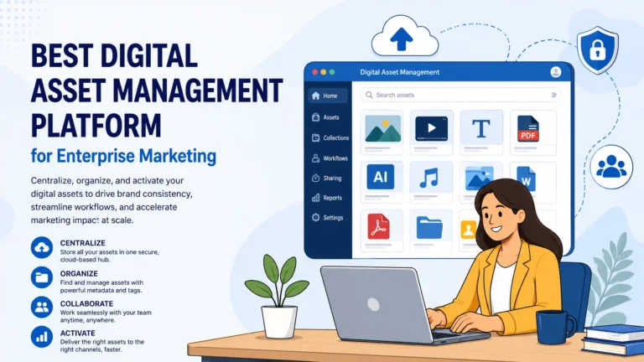Click the security shield lock icon
This screenshot has height=362, width=644.
pyautogui.click(x=598, y=50)
